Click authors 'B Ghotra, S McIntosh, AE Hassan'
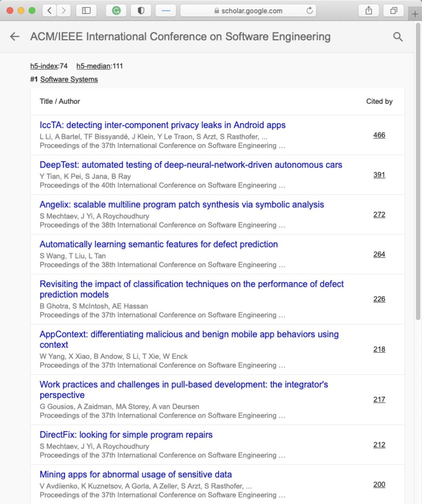 pyautogui.click(x=94, y=306)
